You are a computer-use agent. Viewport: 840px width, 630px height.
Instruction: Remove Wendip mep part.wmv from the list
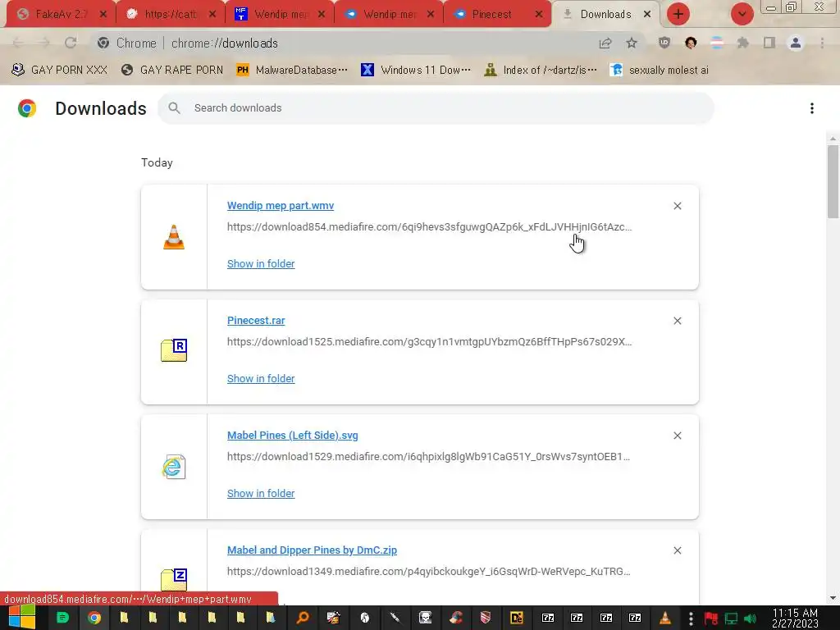pos(677,206)
